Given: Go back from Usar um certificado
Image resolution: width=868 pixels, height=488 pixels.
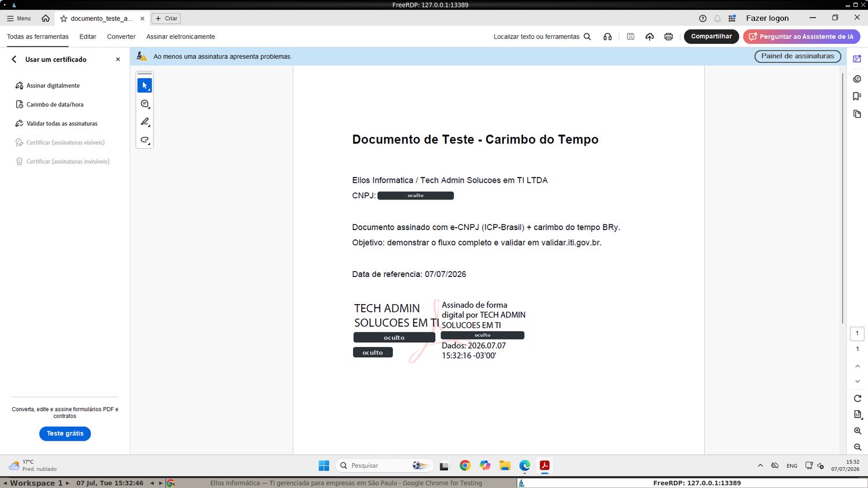Looking at the screenshot, I should [x=14, y=60].
